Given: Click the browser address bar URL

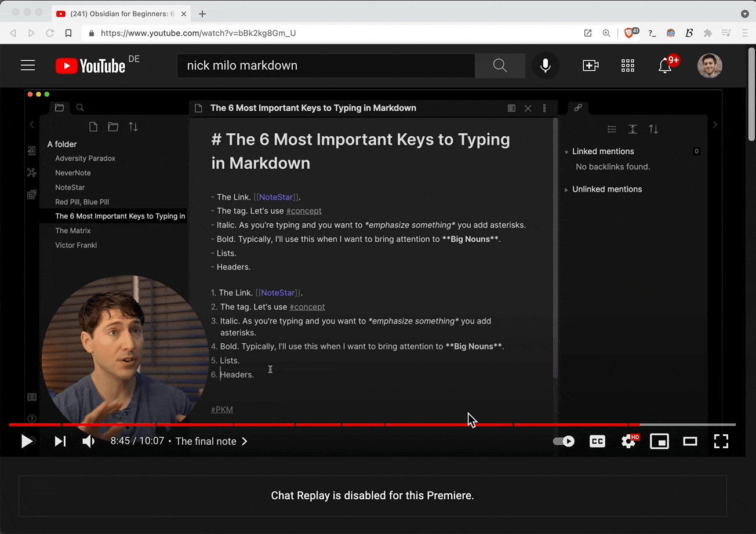Looking at the screenshot, I should pos(198,33).
